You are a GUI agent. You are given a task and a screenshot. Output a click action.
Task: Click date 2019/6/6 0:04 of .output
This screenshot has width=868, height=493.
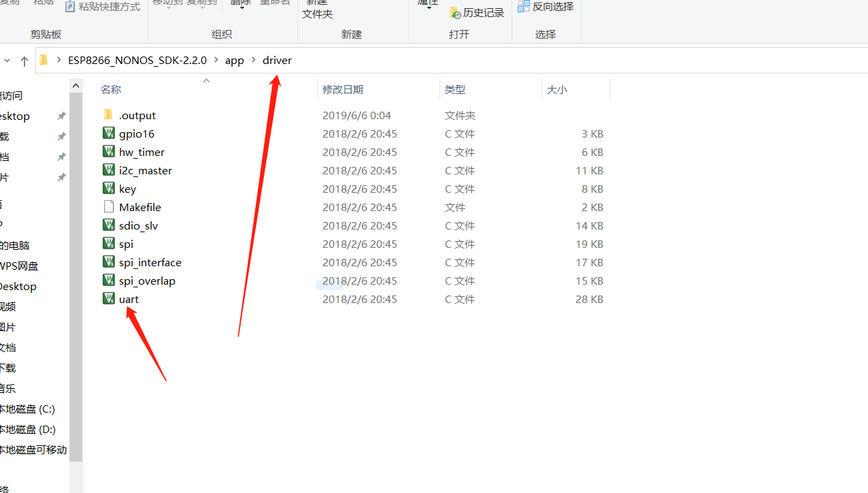356,115
